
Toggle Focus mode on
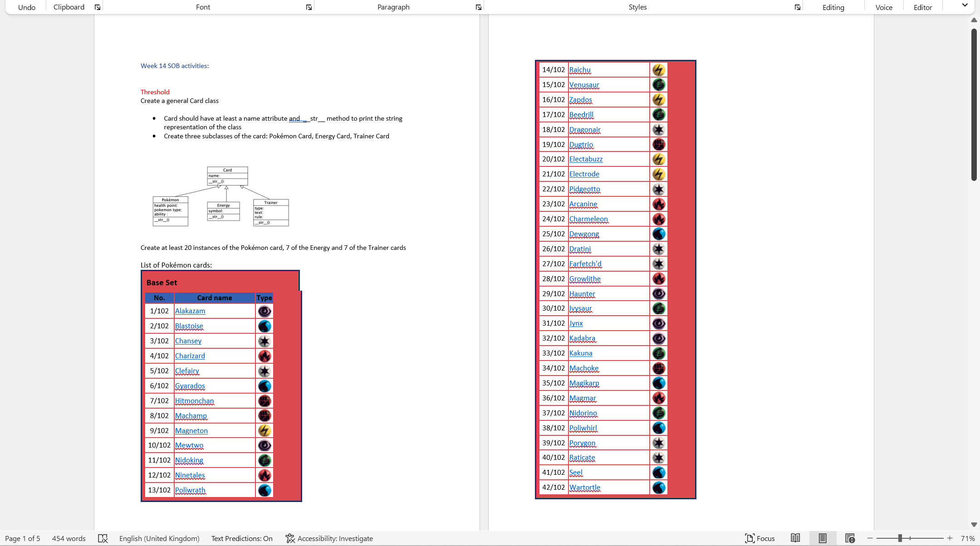760,538
